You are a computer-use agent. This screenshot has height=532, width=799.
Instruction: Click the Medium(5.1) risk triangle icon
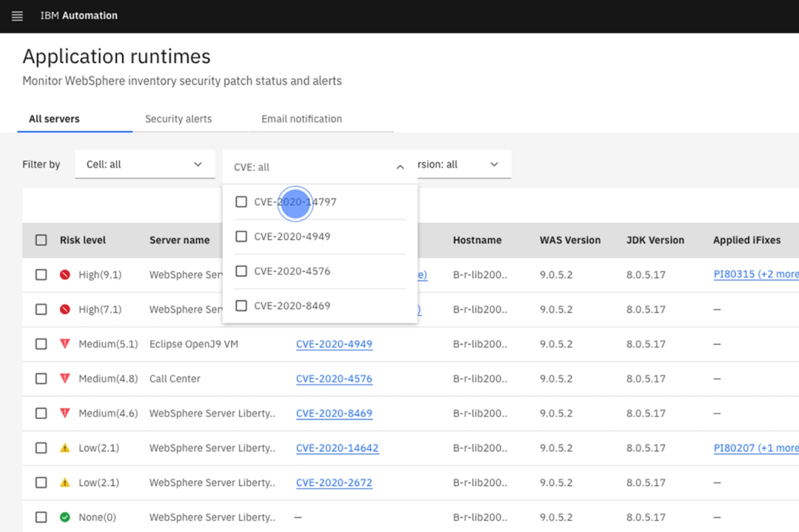[x=65, y=344]
